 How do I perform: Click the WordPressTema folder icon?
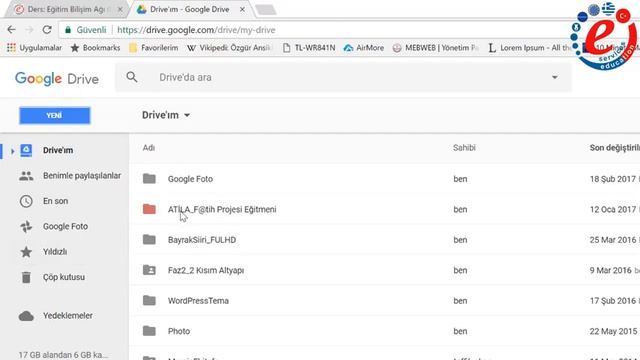click(149, 300)
